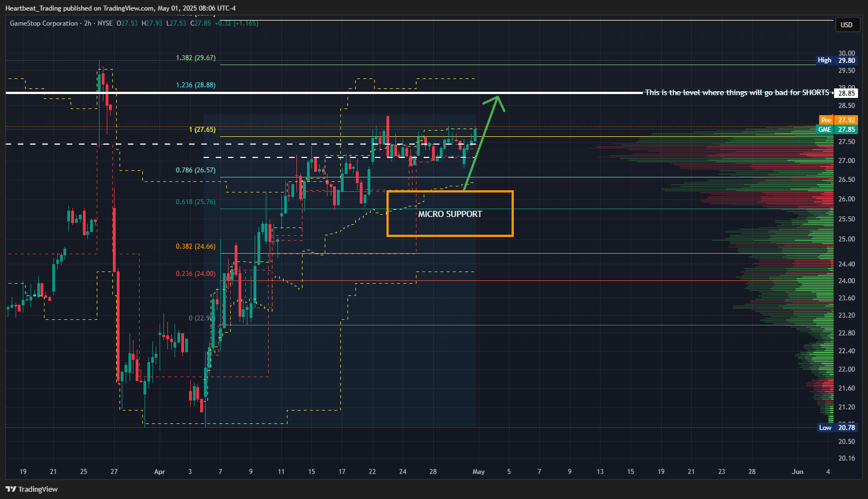Select the 0.618 (25.76) Fibonacci label
The width and height of the screenshot is (868, 499).
click(196, 202)
